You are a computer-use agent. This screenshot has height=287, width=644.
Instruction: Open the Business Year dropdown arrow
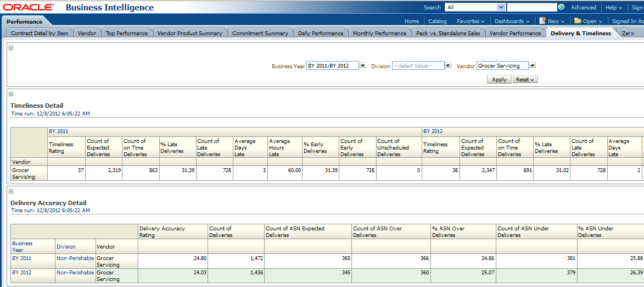tap(362, 66)
